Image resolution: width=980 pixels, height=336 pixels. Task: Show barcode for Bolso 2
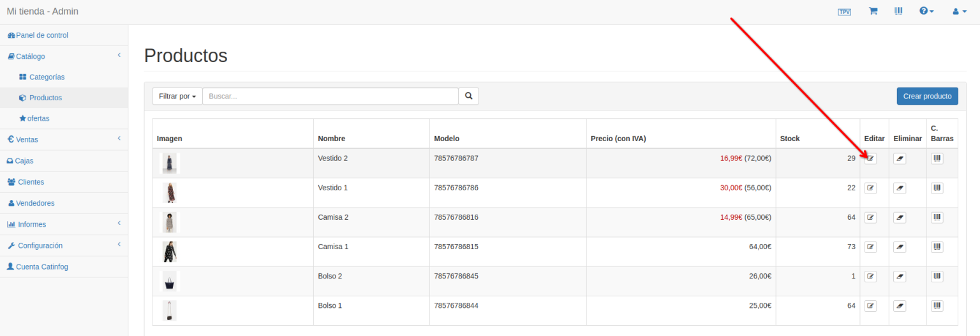click(x=937, y=276)
